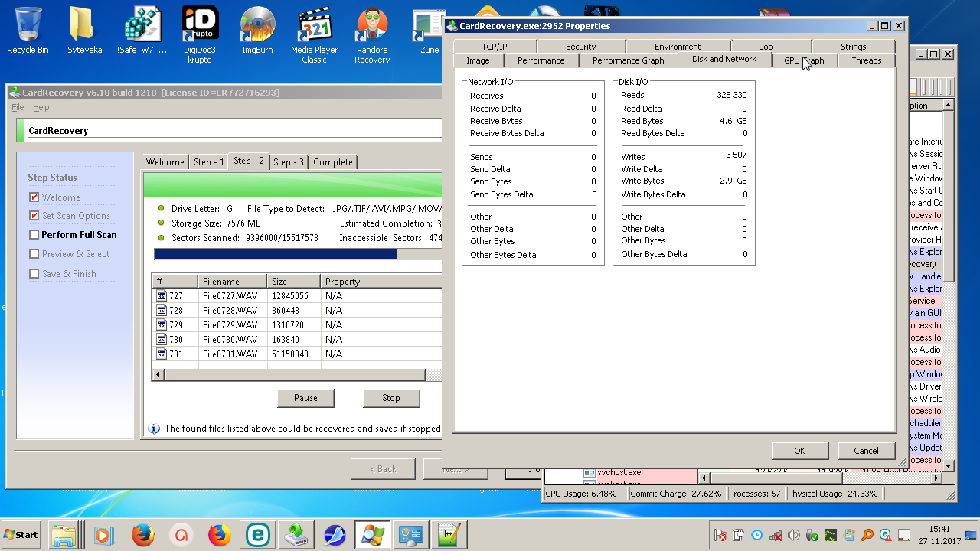Open the ESET taskbar icon
The height and width of the screenshot is (551, 980).
(257, 535)
